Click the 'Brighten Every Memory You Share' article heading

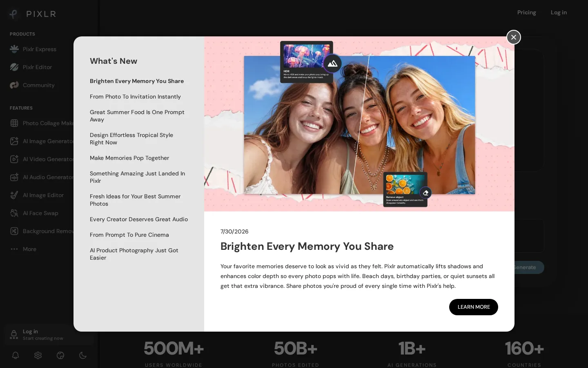click(x=307, y=246)
